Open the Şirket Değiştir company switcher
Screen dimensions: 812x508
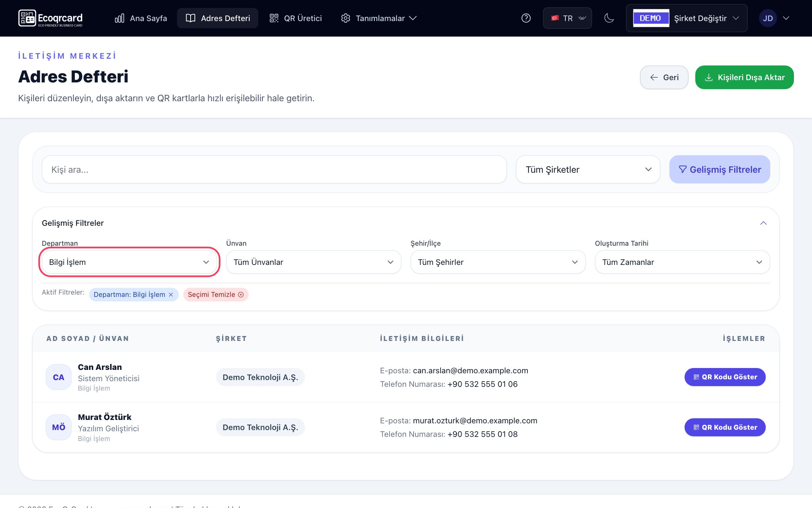point(686,18)
